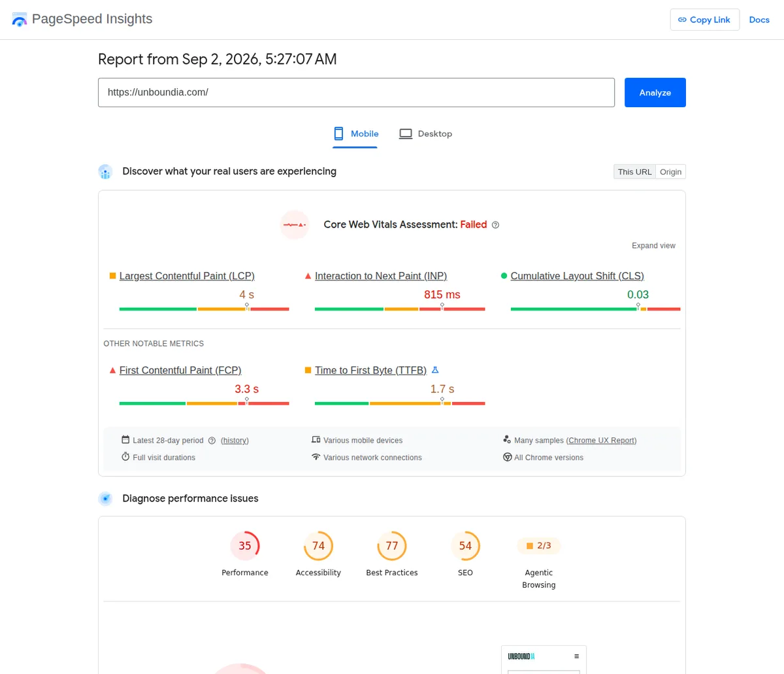Click the FCP value 3.3 s

[x=246, y=389]
